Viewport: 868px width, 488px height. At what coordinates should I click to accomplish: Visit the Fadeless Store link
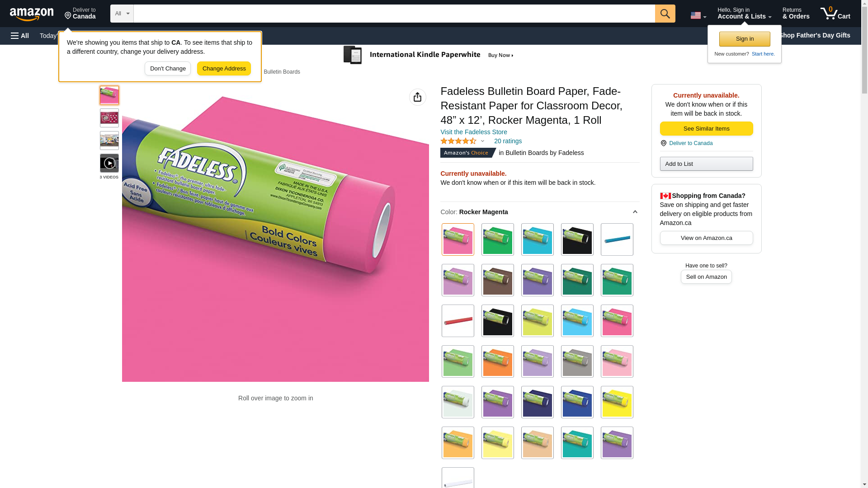(x=473, y=132)
